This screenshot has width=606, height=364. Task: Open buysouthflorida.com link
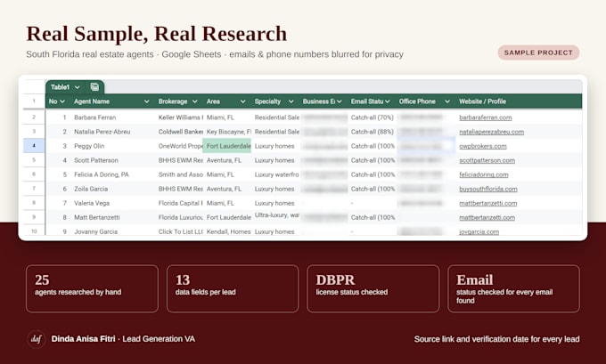488,189
